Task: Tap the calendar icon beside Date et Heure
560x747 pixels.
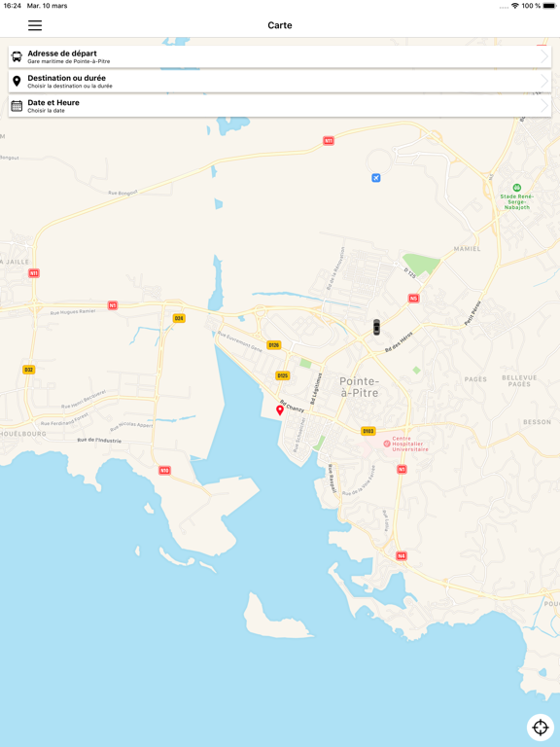Action: (x=17, y=106)
